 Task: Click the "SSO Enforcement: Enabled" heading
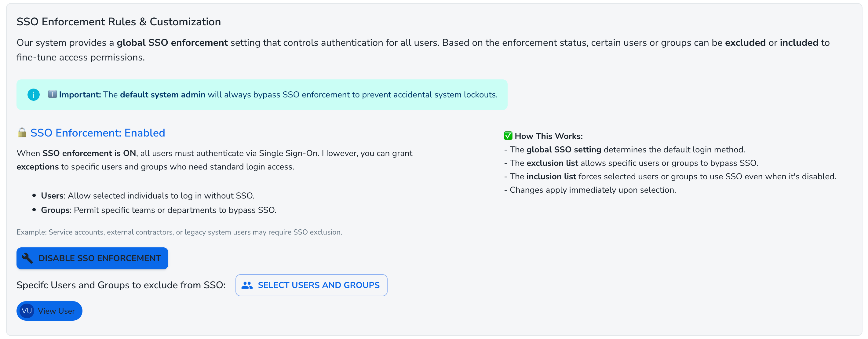[98, 133]
